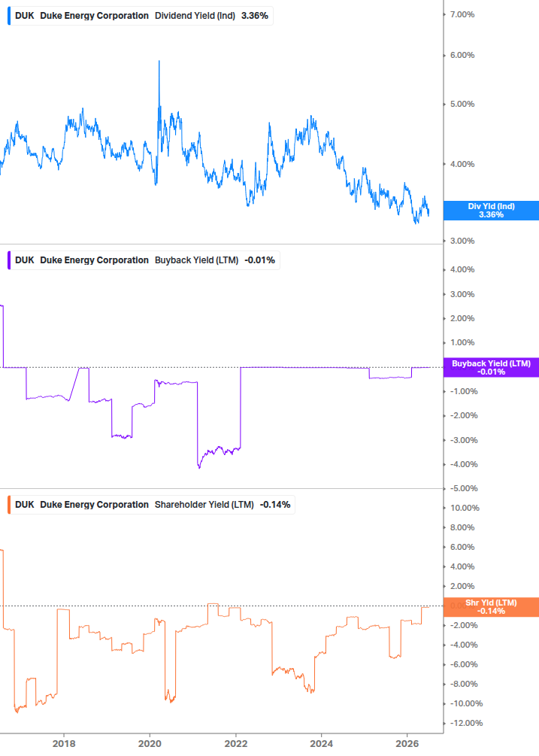
Task: Click the -5.00% tick on the buyback yield axis
Action: (x=464, y=488)
